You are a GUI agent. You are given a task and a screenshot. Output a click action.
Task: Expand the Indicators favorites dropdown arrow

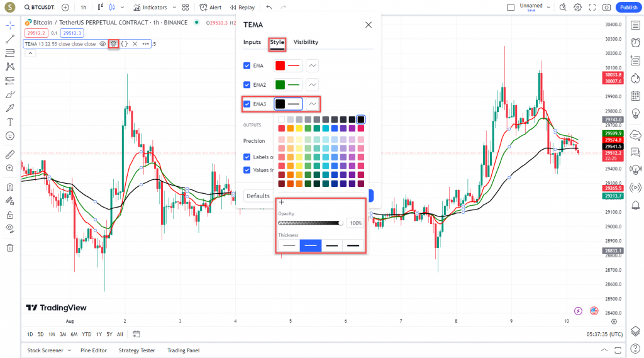174,8
